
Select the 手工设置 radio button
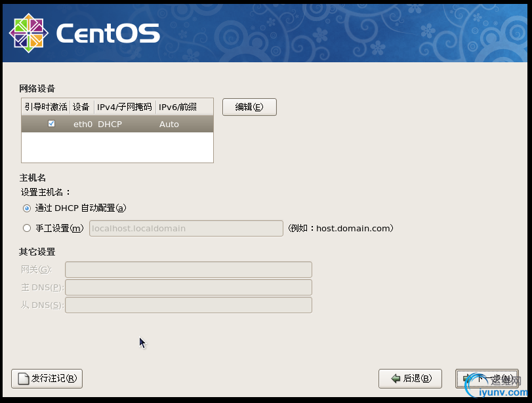click(x=27, y=228)
